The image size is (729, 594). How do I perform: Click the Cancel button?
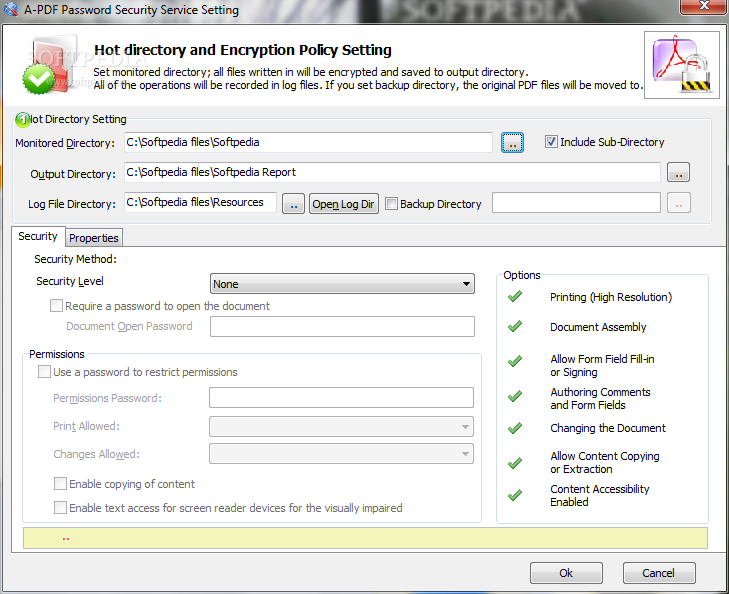pyautogui.click(x=659, y=573)
